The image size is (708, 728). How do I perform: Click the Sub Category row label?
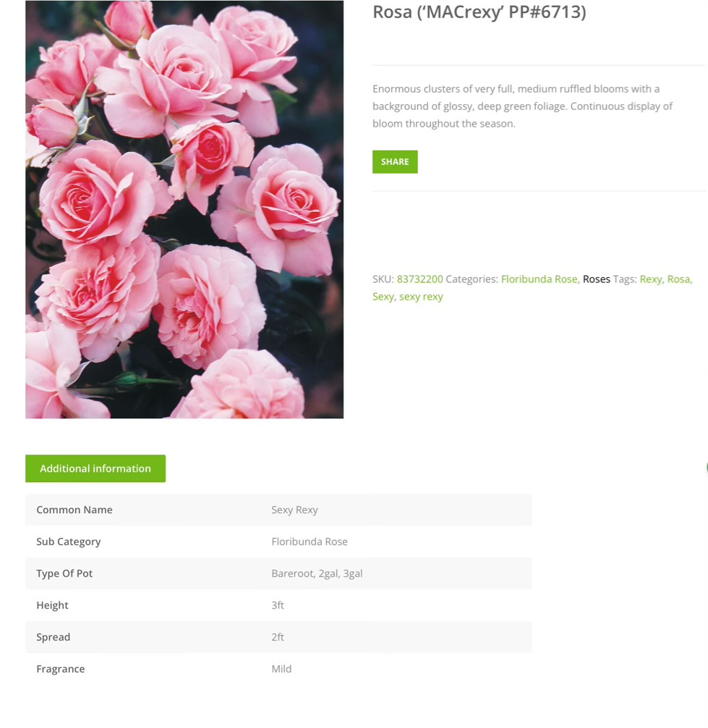[68, 542]
